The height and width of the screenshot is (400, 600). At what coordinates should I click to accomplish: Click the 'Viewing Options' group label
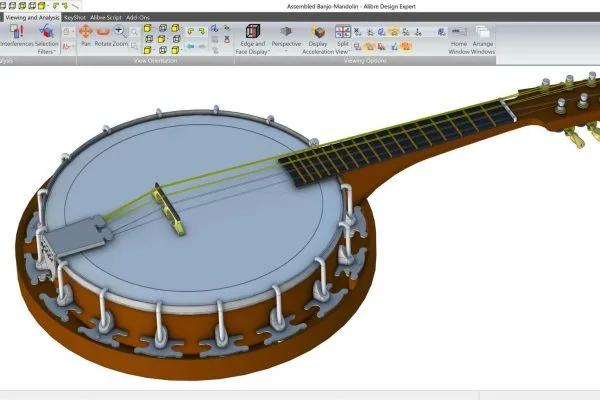365,60
